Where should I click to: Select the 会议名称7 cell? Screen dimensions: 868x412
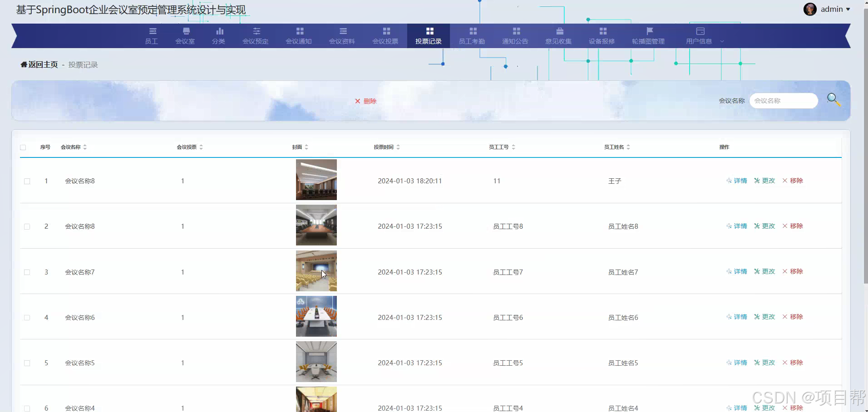pyautogui.click(x=80, y=272)
